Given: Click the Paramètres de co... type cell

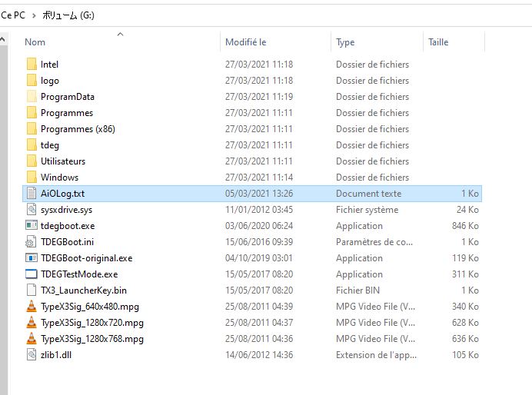Looking at the screenshot, I should [374, 242].
